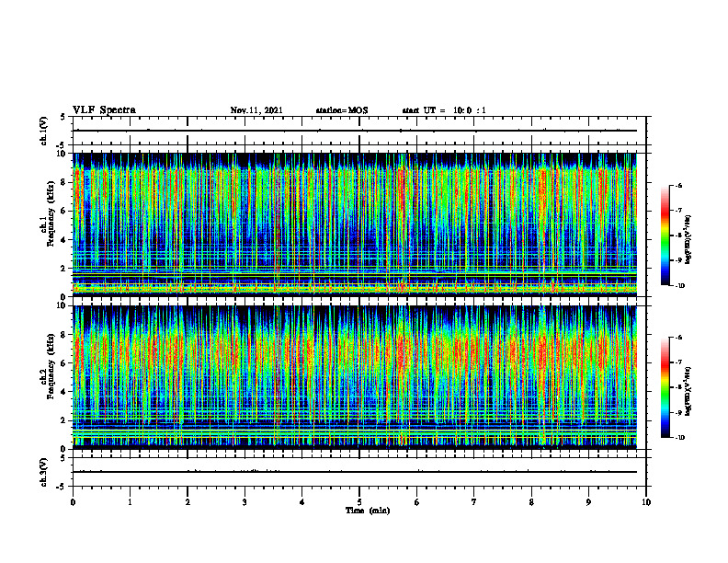Click ch.2 frequency tick label '8'

point(64,335)
